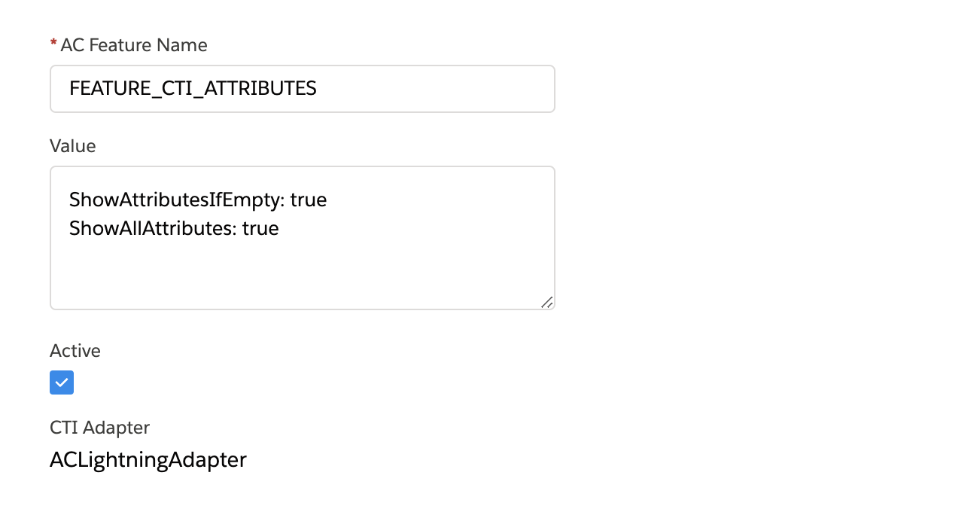
Task: Click empty space below text in Value box
Action: pyautogui.click(x=303, y=273)
